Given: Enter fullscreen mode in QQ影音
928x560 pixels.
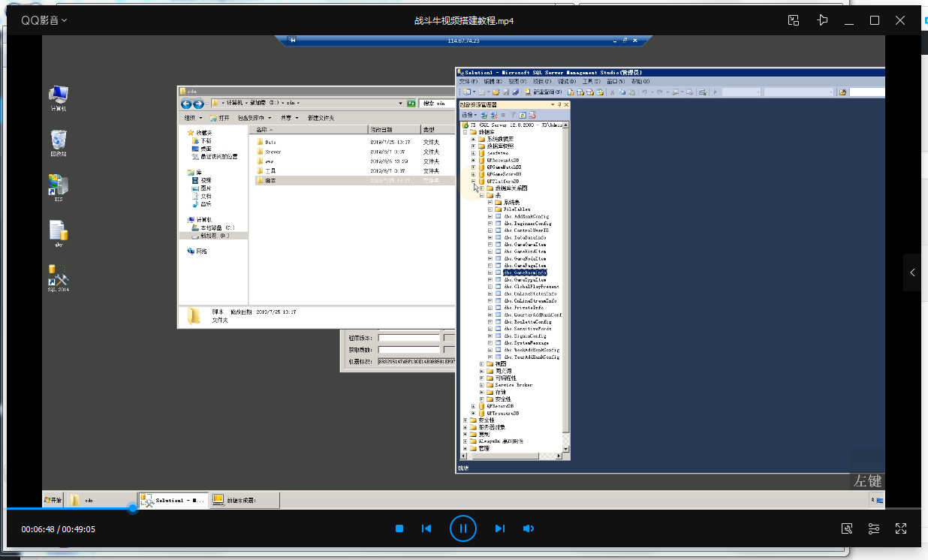Looking at the screenshot, I should tap(901, 528).
